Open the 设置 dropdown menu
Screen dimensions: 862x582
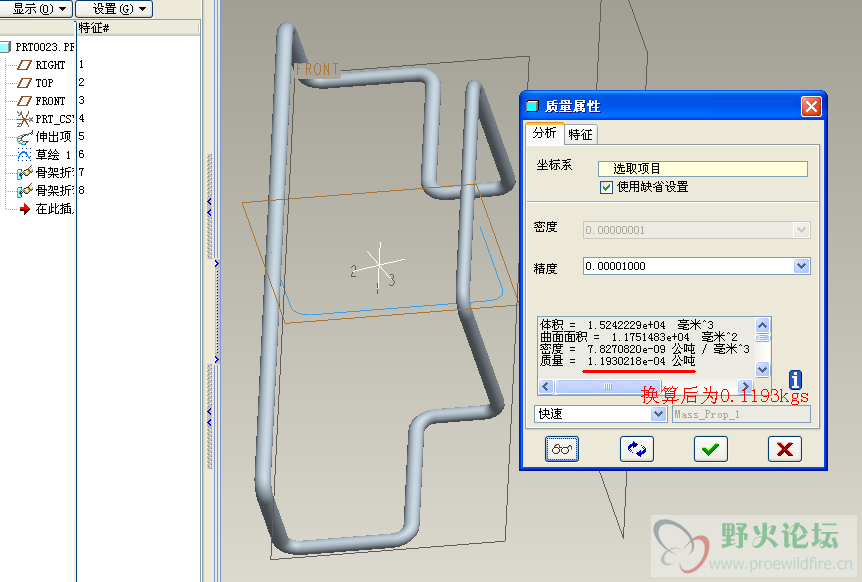[x=114, y=9]
